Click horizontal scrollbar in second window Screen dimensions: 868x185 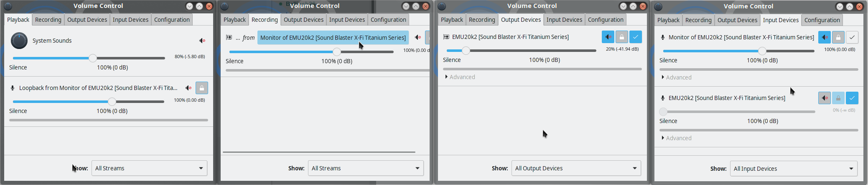click(319, 152)
